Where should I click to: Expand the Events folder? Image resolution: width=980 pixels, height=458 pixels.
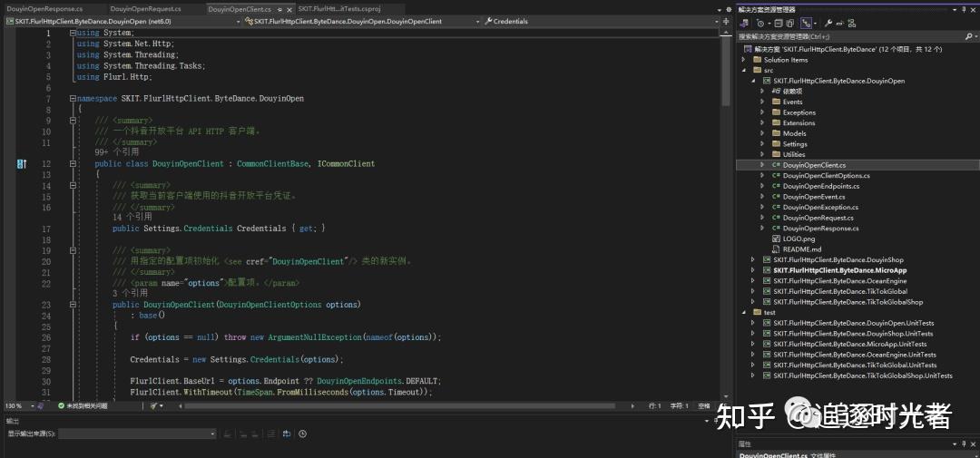pos(762,102)
